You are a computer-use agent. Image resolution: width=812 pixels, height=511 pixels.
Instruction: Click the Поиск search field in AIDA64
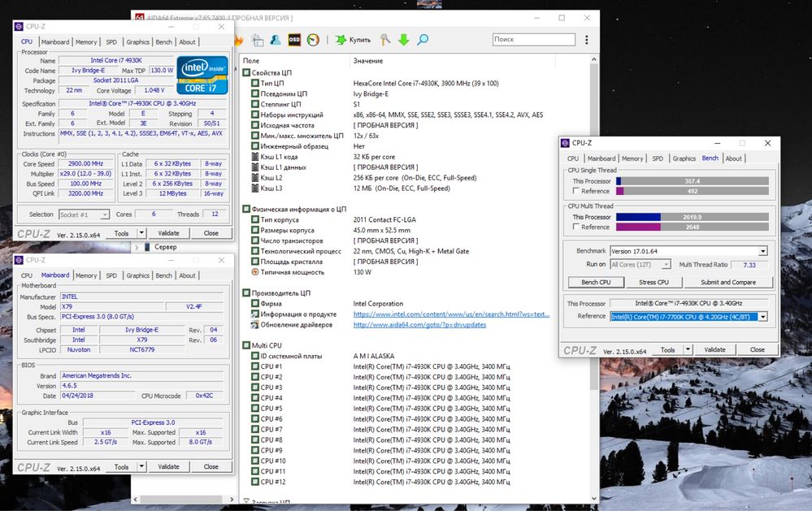(x=533, y=39)
